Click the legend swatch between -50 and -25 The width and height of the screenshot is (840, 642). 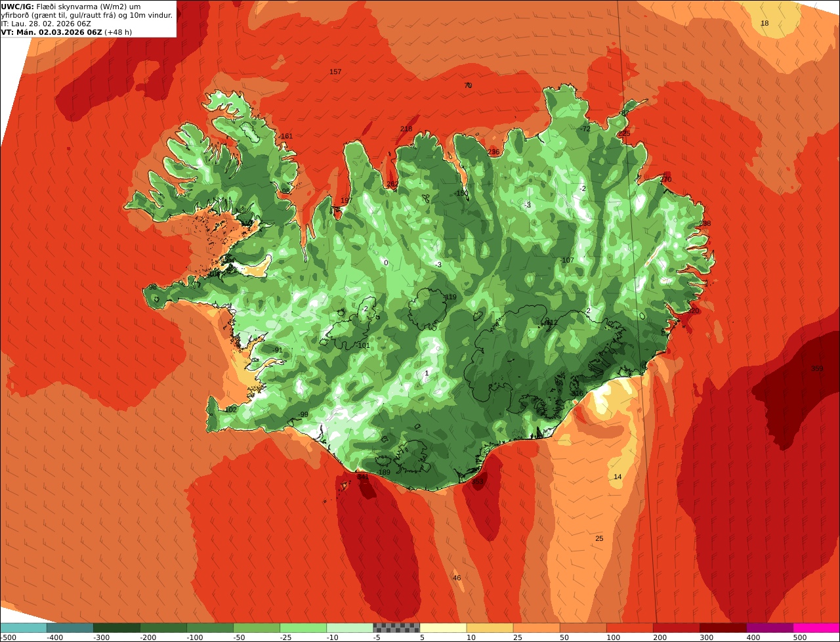(x=257, y=628)
